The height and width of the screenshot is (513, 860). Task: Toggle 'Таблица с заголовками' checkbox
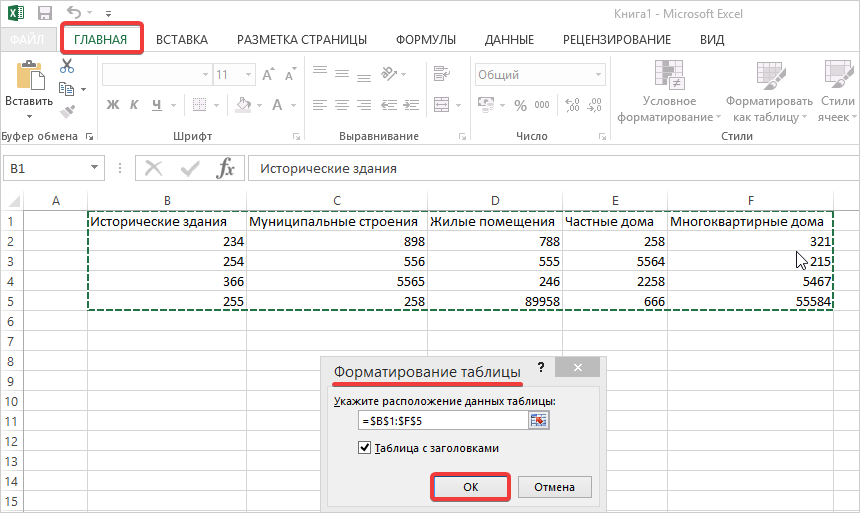pyautogui.click(x=364, y=448)
